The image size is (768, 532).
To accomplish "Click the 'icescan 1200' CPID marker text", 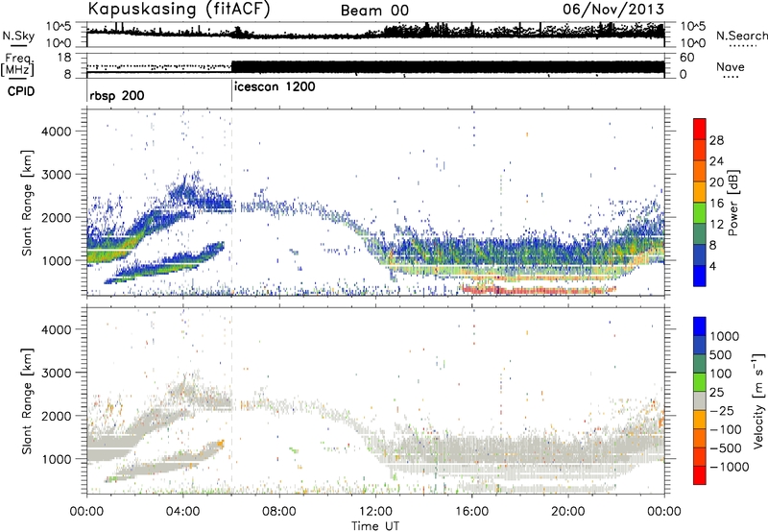I will click(275, 87).
